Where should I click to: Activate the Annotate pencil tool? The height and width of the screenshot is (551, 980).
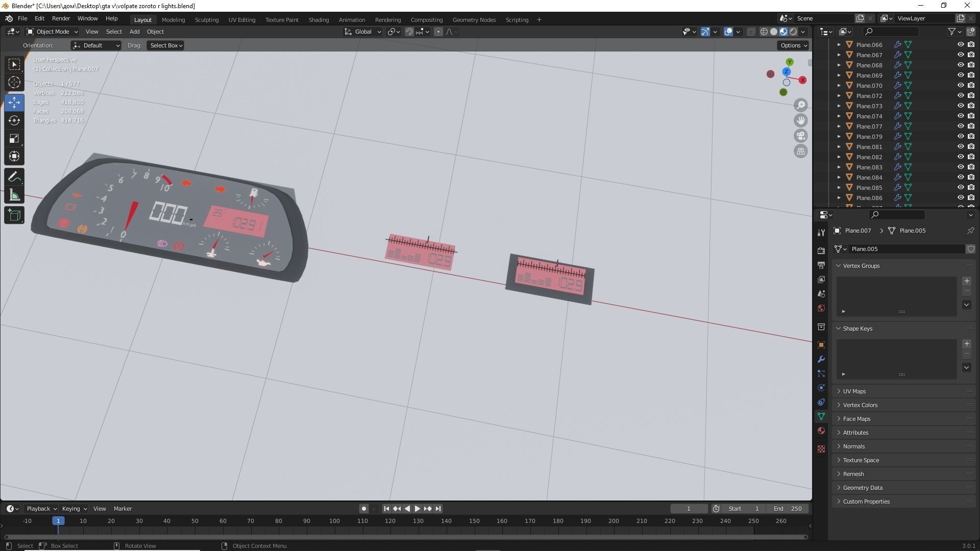click(14, 177)
